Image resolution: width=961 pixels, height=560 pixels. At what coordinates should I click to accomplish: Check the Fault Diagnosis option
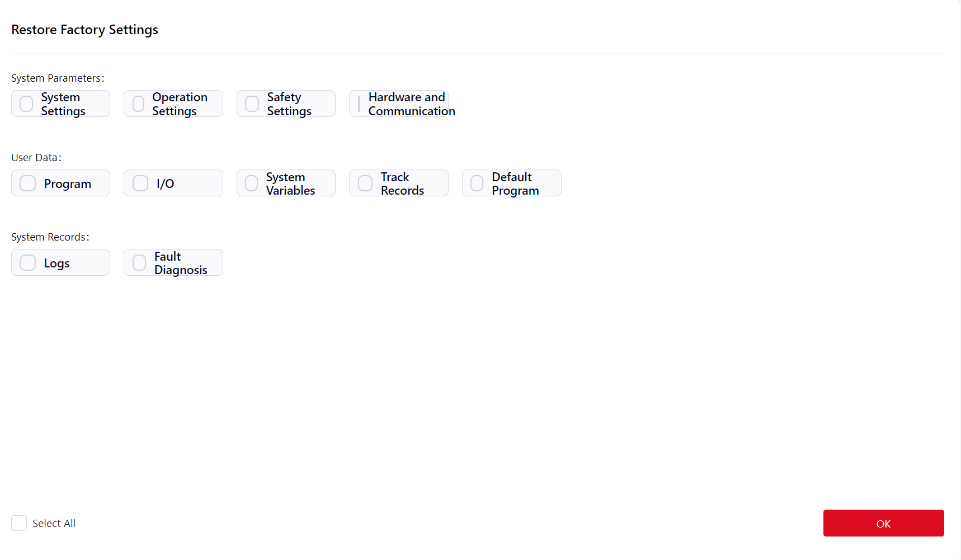tap(139, 263)
